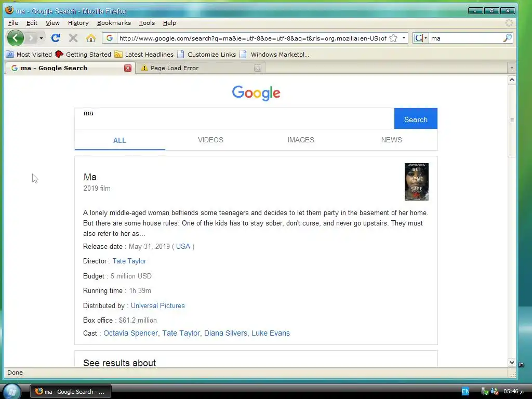Open the History menu
Screen dimensions: 532x399
coord(78,23)
